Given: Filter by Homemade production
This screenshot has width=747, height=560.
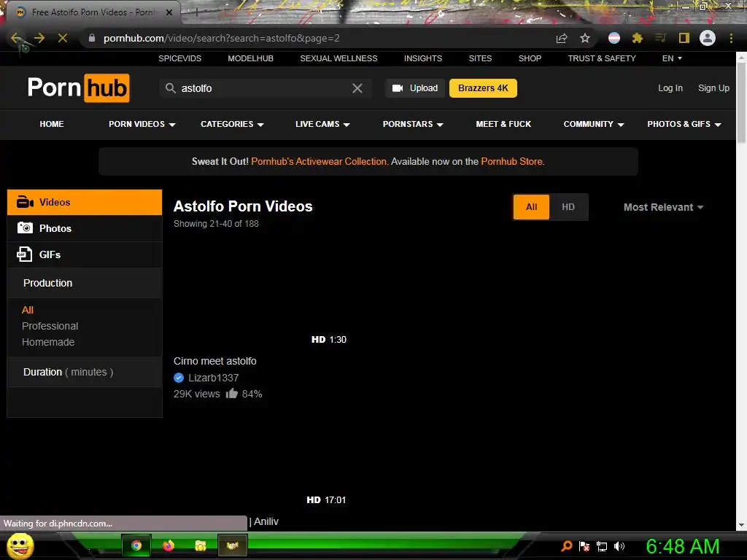Looking at the screenshot, I should click(x=48, y=343).
